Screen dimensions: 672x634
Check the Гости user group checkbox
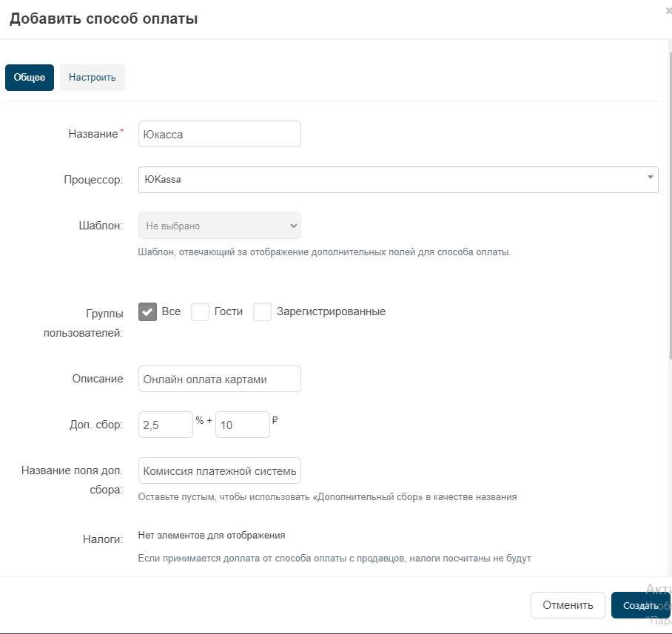[200, 312]
